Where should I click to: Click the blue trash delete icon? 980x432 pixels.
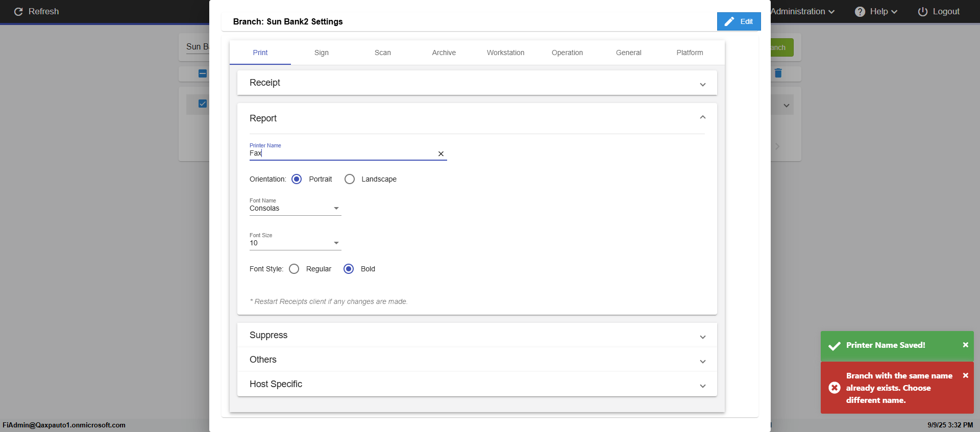pyautogui.click(x=778, y=73)
